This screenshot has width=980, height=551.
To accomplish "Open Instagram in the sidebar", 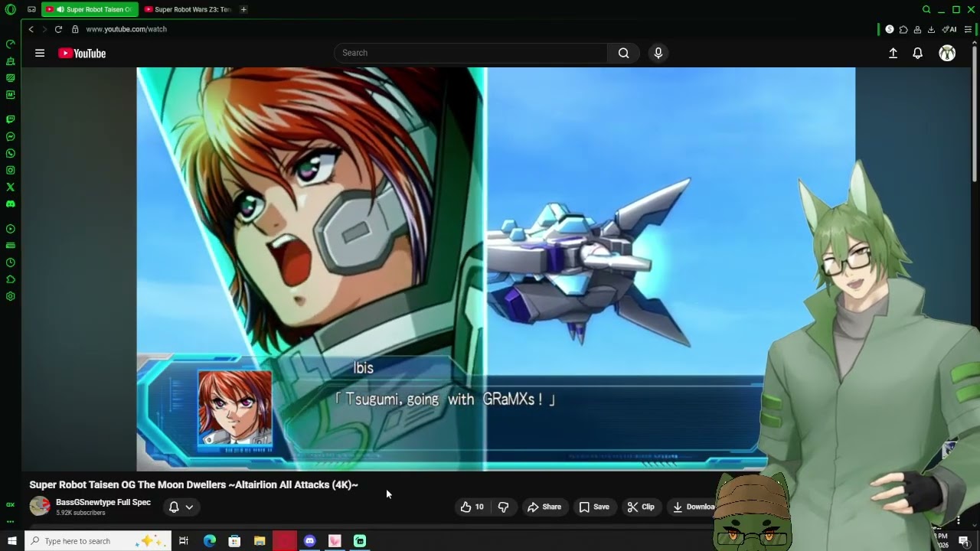I will (10, 170).
